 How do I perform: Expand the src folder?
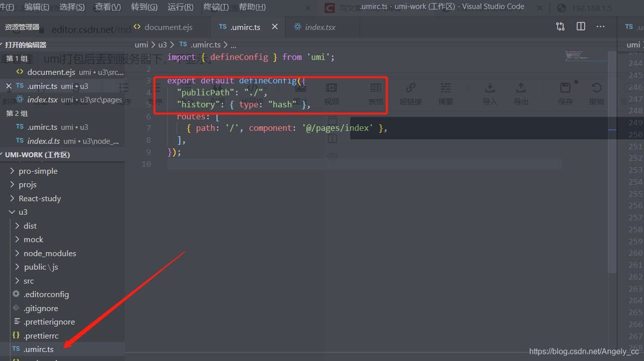[28, 281]
